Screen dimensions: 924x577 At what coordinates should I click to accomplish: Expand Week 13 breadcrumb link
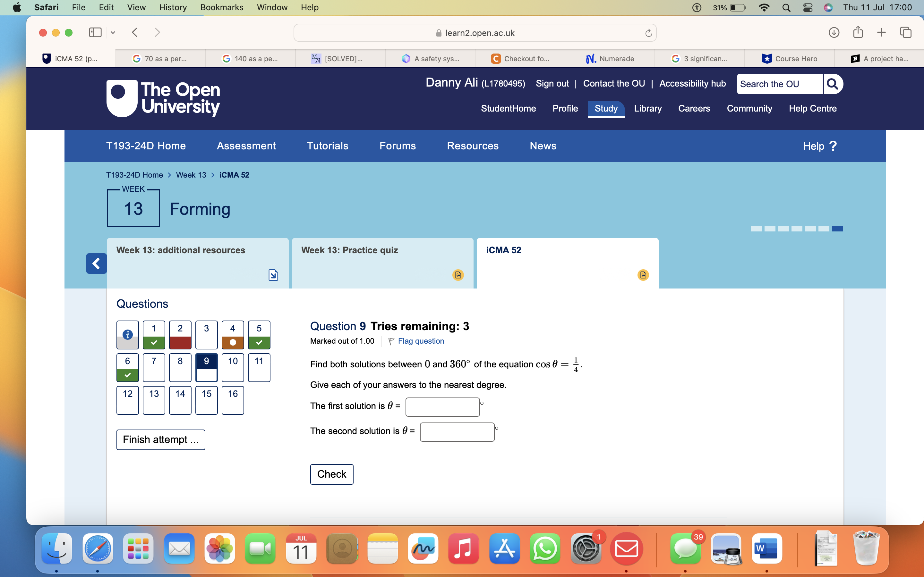191,175
